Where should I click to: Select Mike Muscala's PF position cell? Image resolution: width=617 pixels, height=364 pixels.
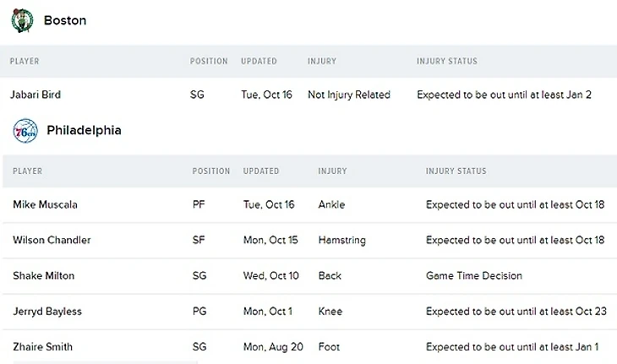tap(199, 204)
